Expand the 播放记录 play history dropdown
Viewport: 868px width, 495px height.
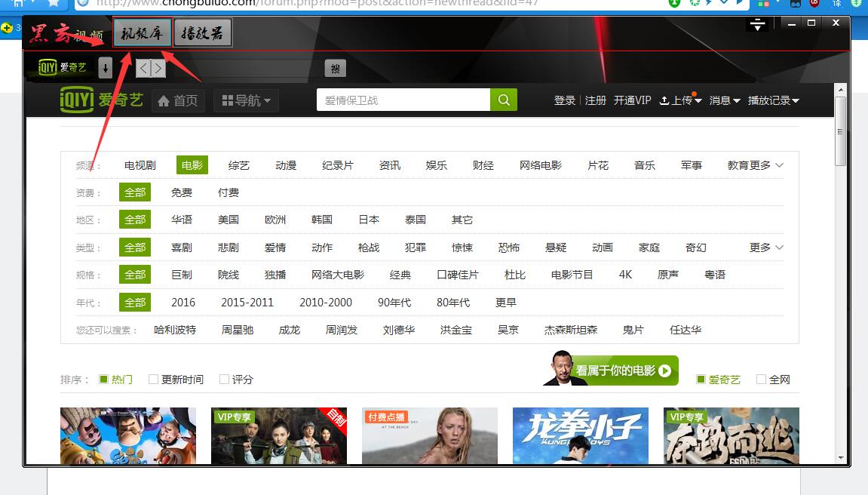click(x=773, y=100)
